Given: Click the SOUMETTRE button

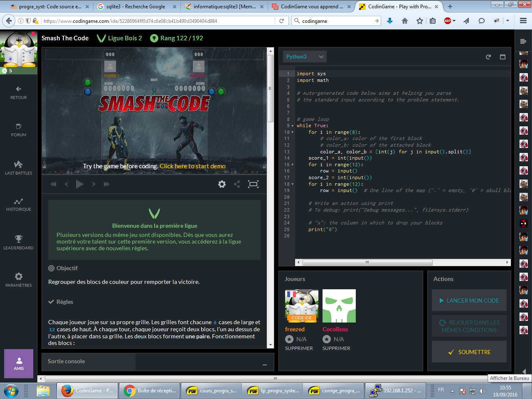Looking at the screenshot, I should click(469, 352).
